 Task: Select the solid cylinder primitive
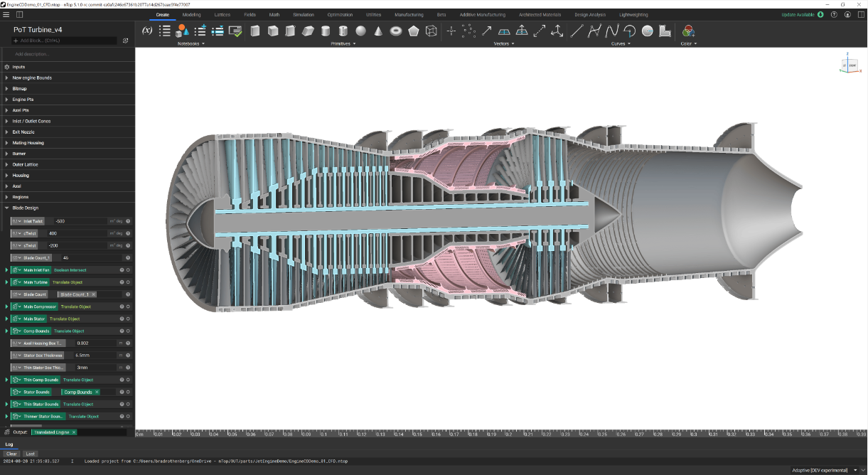pyautogui.click(x=326, y=31)
